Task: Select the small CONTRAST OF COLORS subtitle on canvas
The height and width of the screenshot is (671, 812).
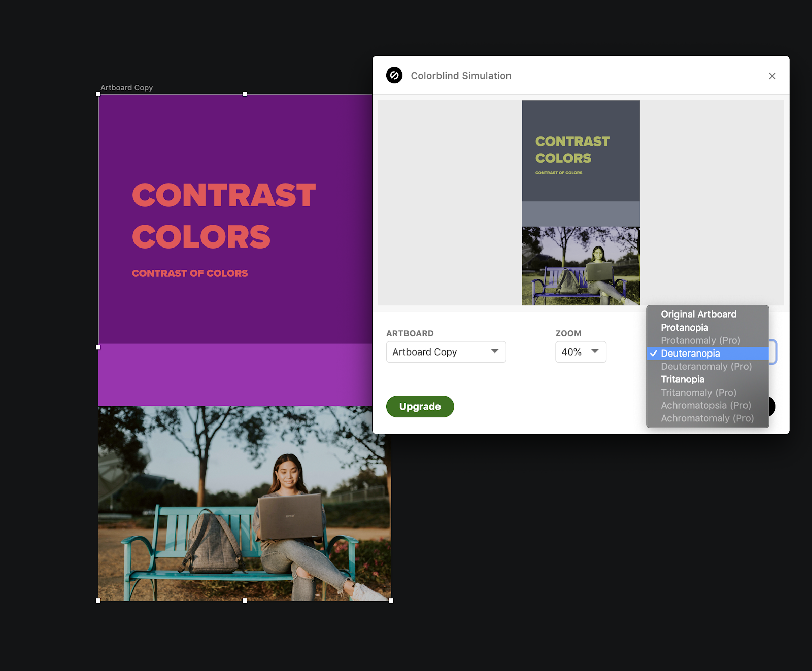Action: pyautogui.click(x=190, y=273)
